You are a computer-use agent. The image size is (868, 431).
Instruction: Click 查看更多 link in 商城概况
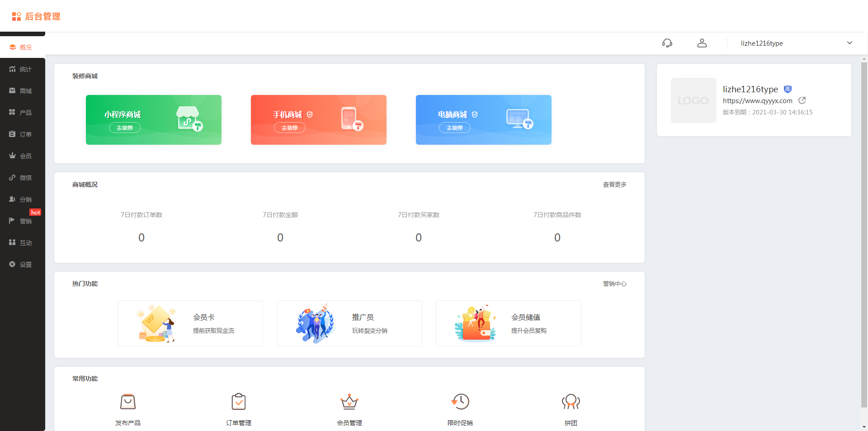pyautogui.click(x=614, y=185)
